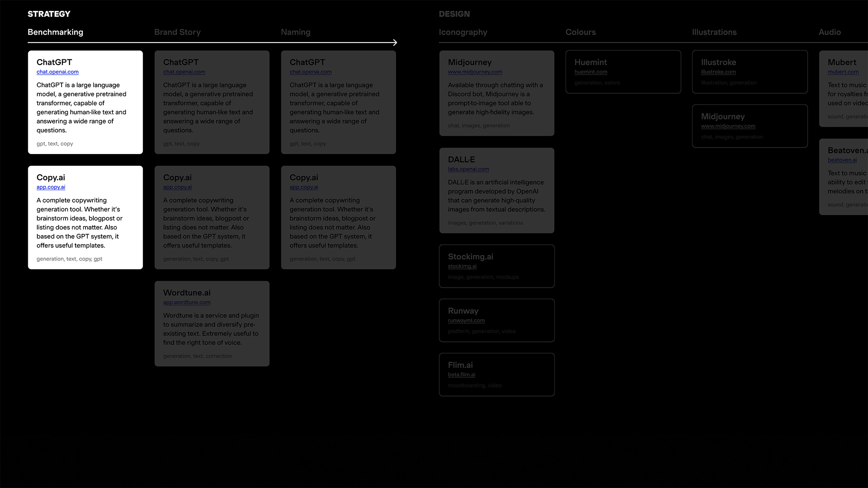
Task: Click Copy.ai card title in Naming column
Action: click(x=304, y=177)
